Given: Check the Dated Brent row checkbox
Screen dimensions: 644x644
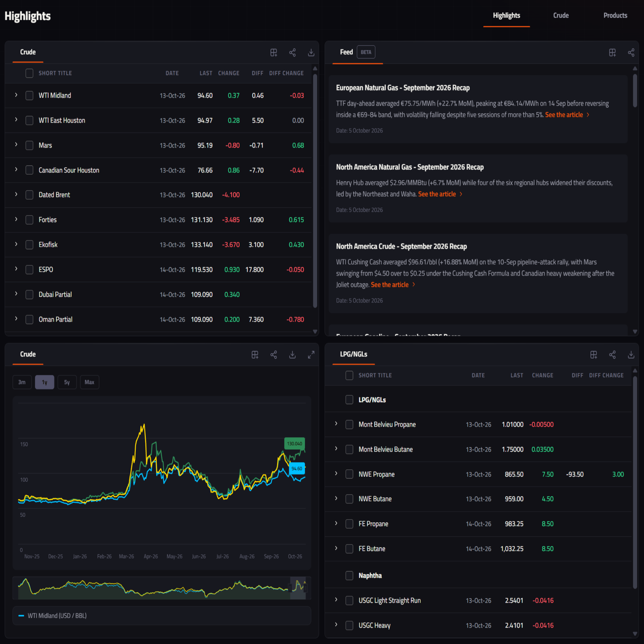Looking at the screenshot, I should [x=29, y=195].
